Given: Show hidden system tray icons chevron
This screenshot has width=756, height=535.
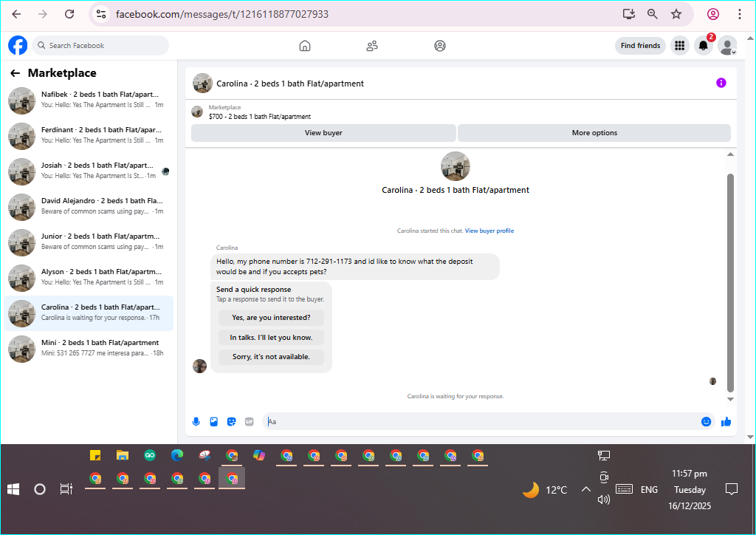Looking at the screenshot, I should [585, 489].
